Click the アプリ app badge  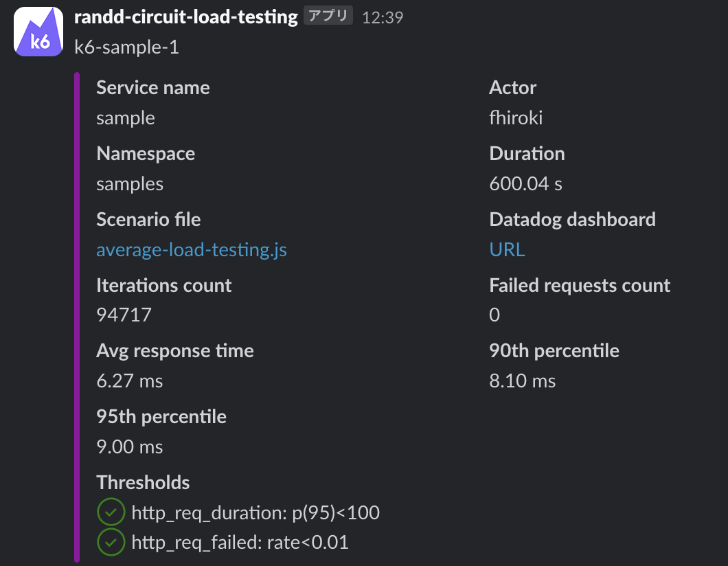coord(328,16)
